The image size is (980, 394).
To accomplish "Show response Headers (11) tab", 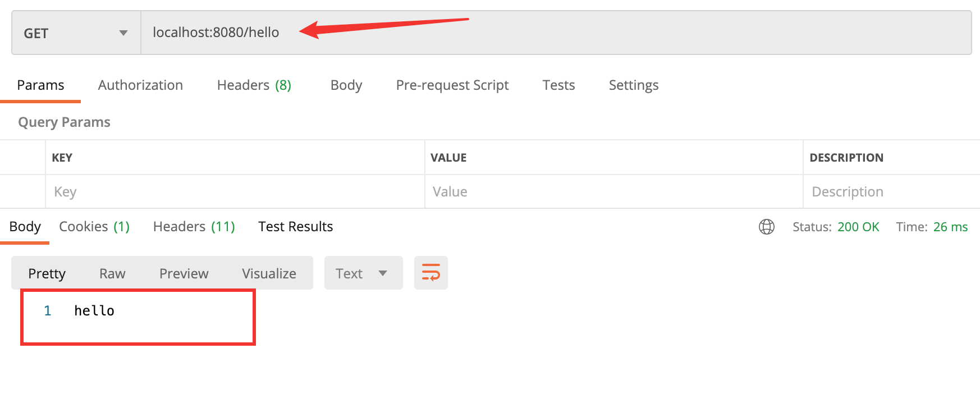I will pos(194,227).
